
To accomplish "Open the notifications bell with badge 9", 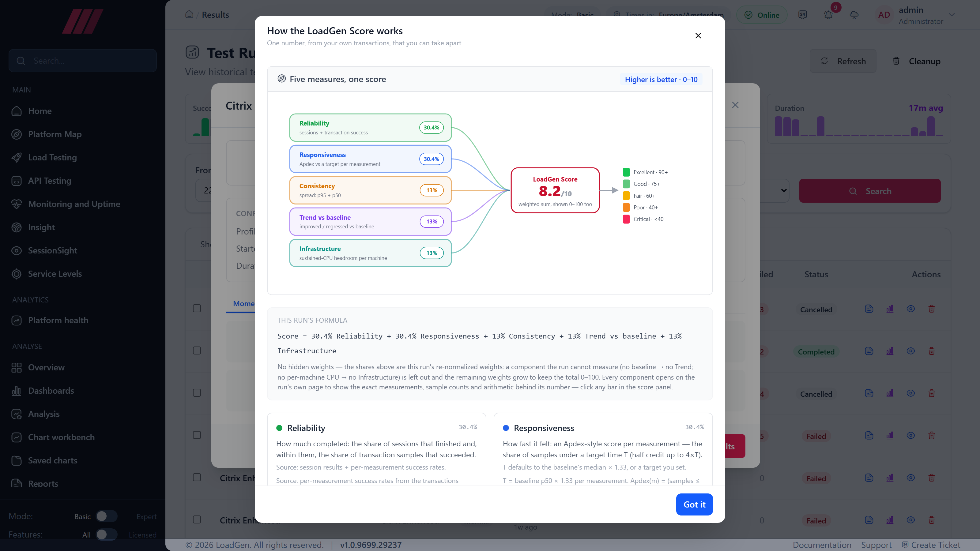I will tap(828, 15).
